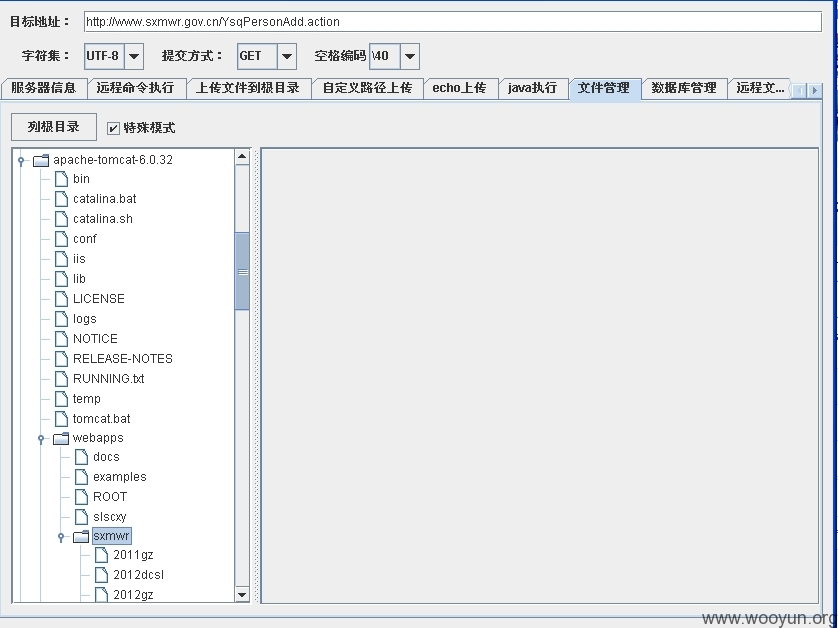838x628 pixels.
Task: Click the 2012dcsl file icon
Action: pos(102,575)
